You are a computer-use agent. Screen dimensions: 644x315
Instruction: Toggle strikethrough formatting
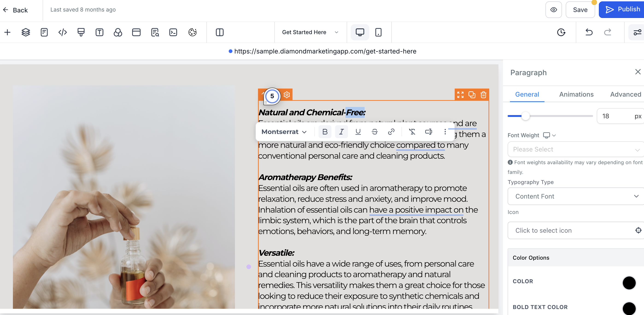coord(375,132)
